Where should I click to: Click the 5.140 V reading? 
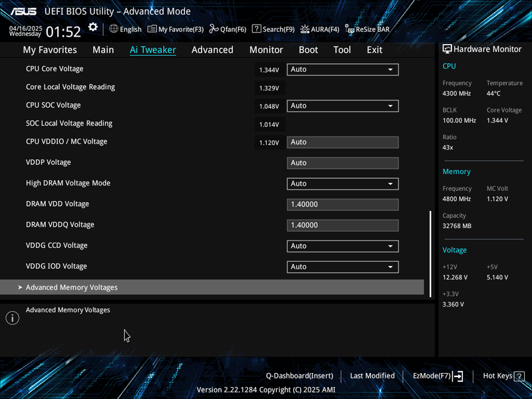point(497,277)
